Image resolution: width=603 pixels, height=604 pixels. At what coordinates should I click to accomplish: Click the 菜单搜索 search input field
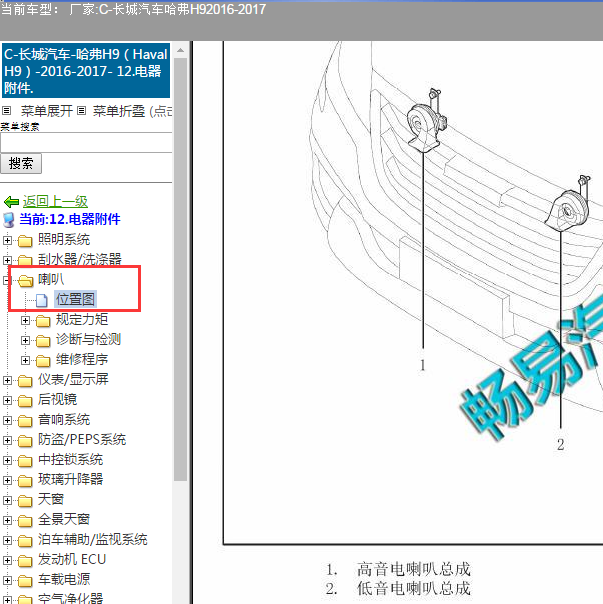[x=86, y=143]
